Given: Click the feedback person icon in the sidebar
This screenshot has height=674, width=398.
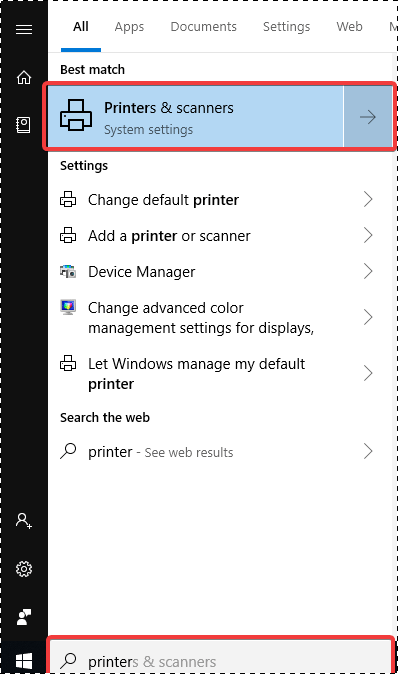Looking at the screenshot, I should tap(24, 617).
